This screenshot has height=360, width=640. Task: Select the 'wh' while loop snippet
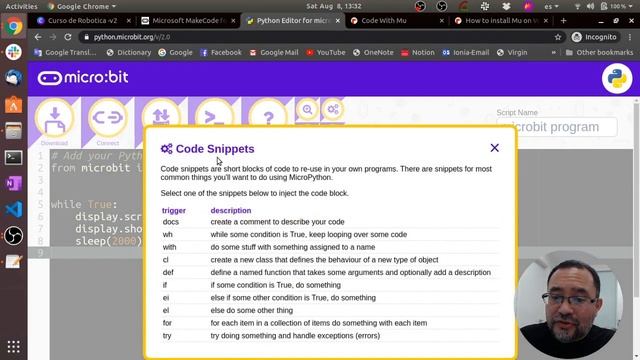pyautogui.click(x=330, y=234)
